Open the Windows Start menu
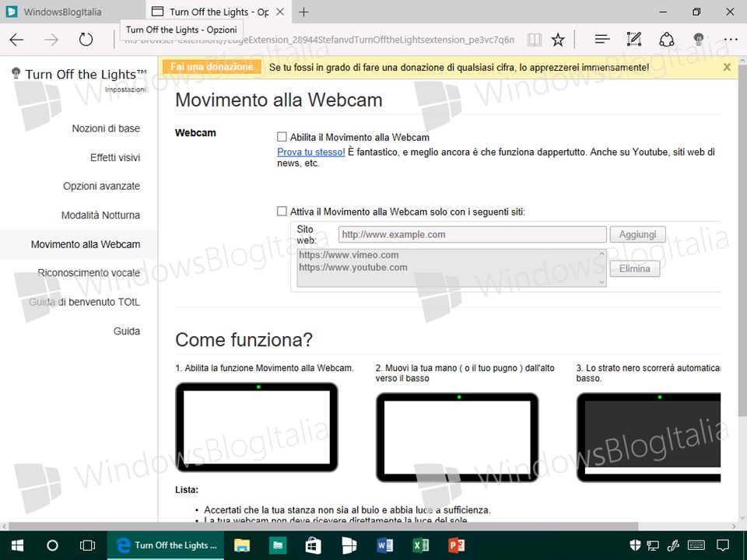This screenshot has width=747, height=560. click(x=18, y=545)
